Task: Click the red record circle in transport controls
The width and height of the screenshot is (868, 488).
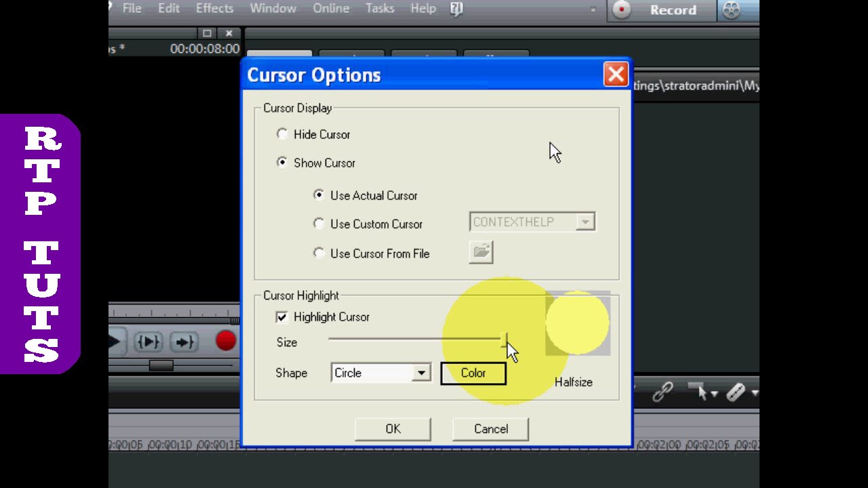Action: [226, 341]
